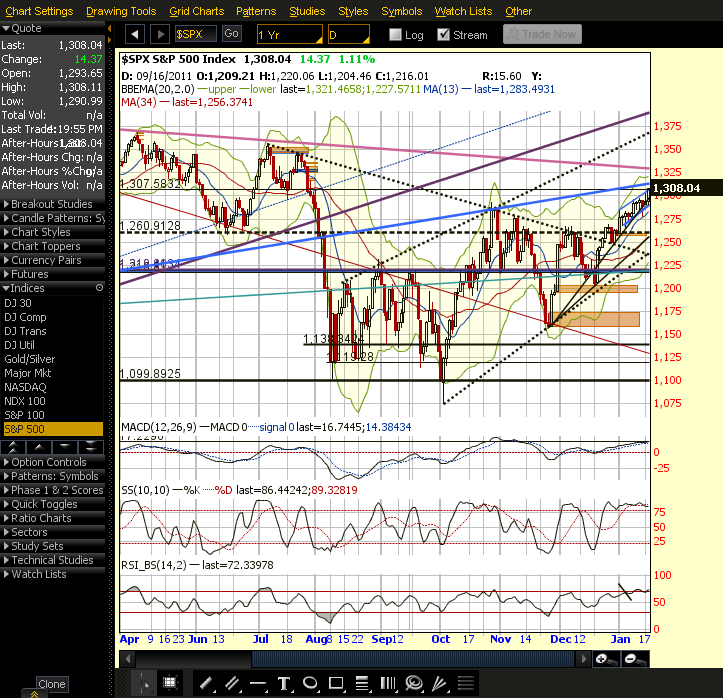The height and width of the screenshot is (698, 723).
Task: Open the Studies menu
Action: click(x=307, y=11)
